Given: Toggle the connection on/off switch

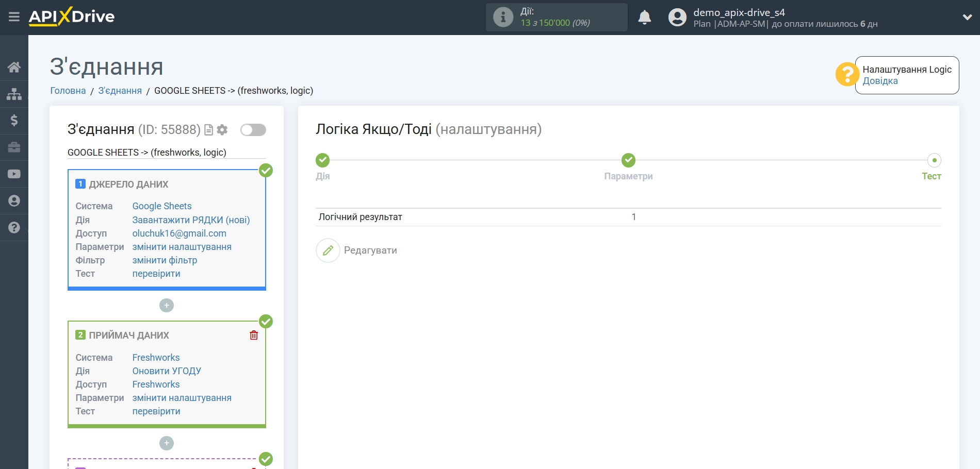Looking at the screenshot, I should point(253,130).
